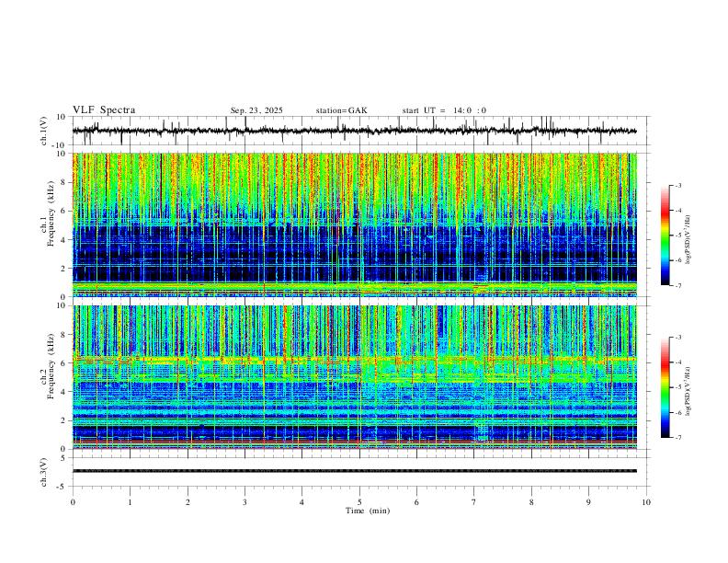
Task: Click the ch.2 "Frequency (kHz)" axis label
Action: pos(51,366)
